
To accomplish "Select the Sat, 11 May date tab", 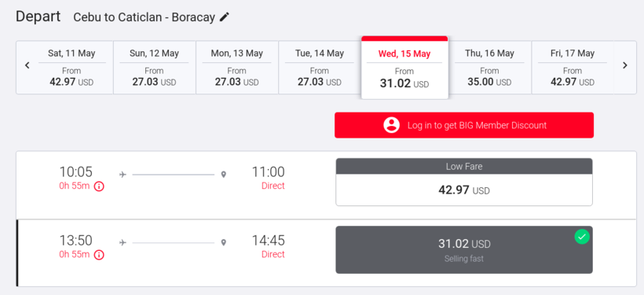I will point(71,68).
